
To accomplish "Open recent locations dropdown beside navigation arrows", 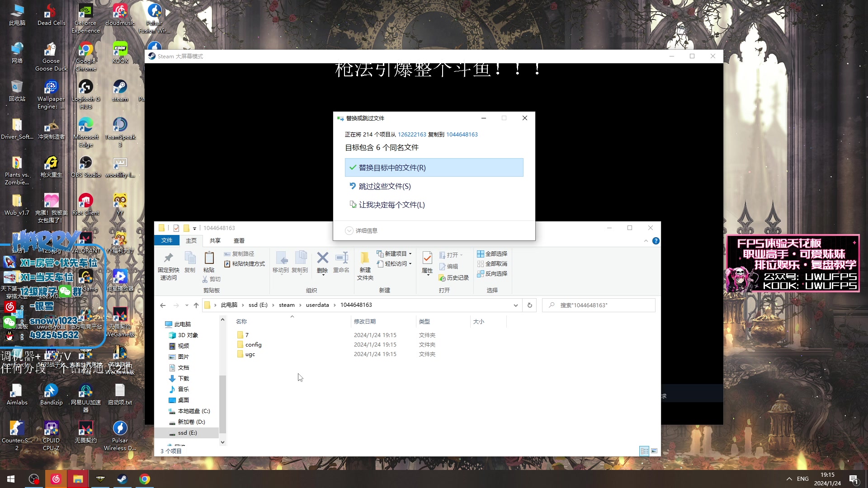I will pyautogui.click(x=187, y=305).
